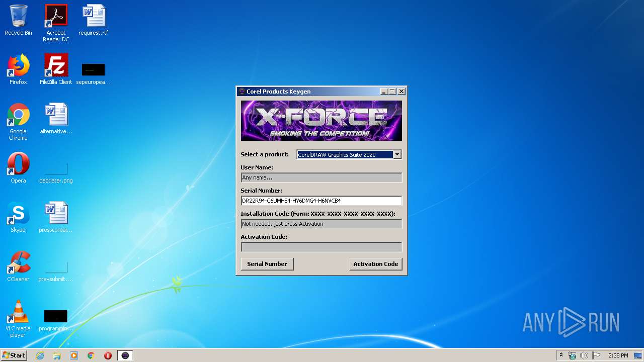
Task: Click the Chrome icon in the taskbar
Action: (x=91, y=355)
